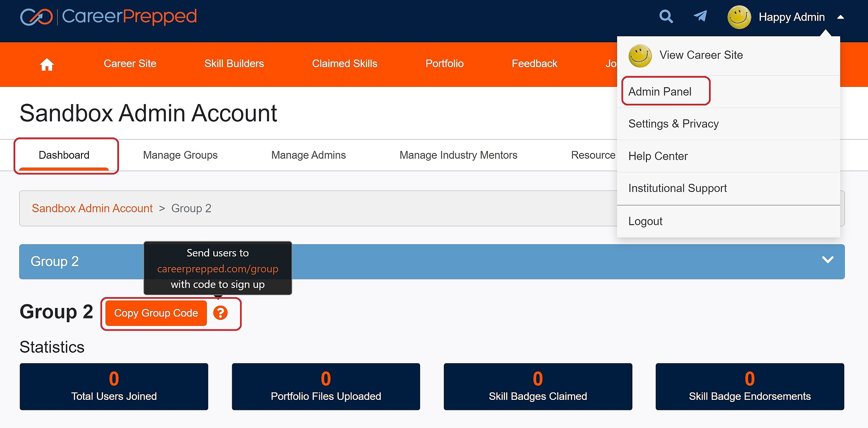This screenshot has width=868, height=428.
Task: Open Help Center from the user menu
Action: 728,156
